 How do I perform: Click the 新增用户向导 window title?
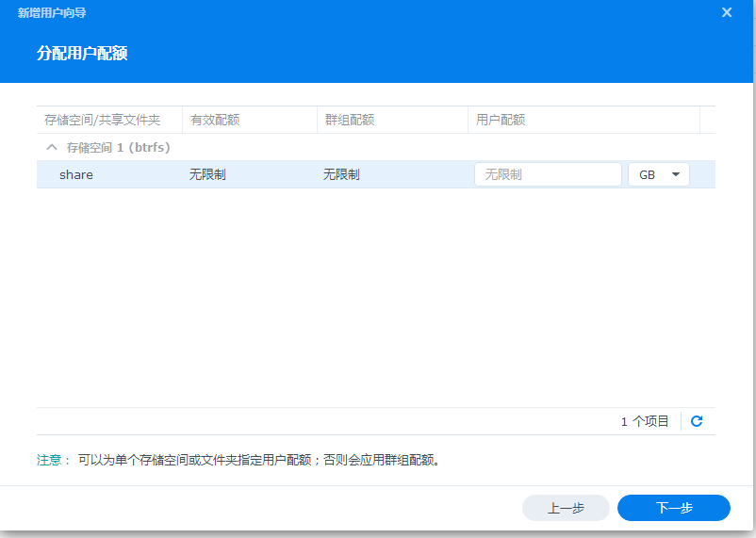point(58,13)
